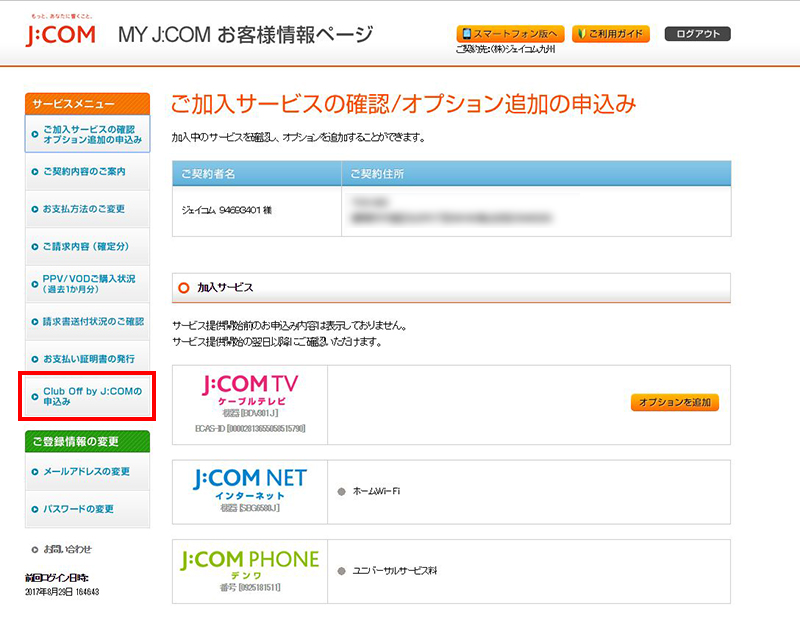Click the bullet icon beside お支払方法のご変更

35,209
